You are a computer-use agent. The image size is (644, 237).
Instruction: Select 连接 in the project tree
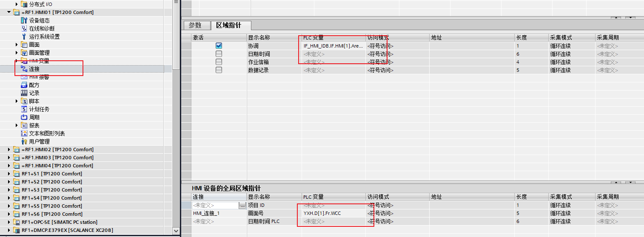(34, 69)
